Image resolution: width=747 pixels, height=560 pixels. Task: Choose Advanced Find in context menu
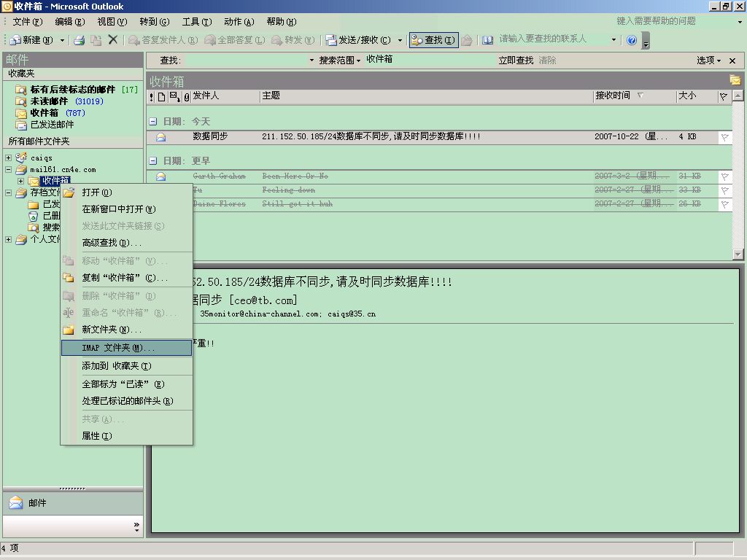click(127, 243)
